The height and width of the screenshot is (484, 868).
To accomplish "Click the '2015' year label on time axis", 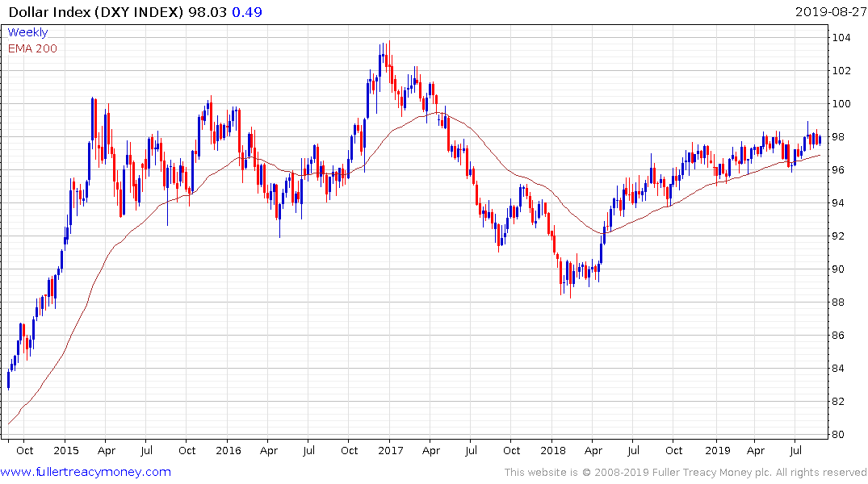I will coord(66,451).
